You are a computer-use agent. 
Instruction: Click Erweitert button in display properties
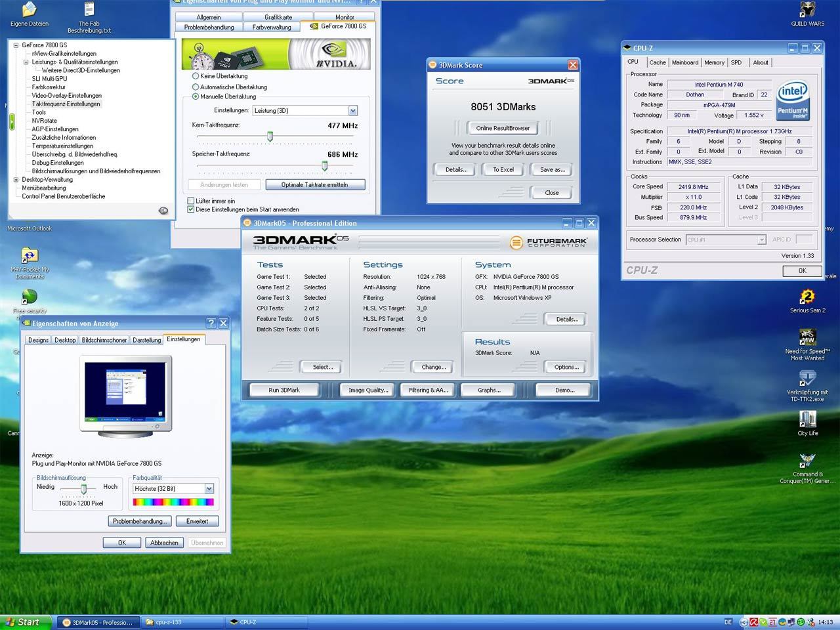[x=197, y=521]
